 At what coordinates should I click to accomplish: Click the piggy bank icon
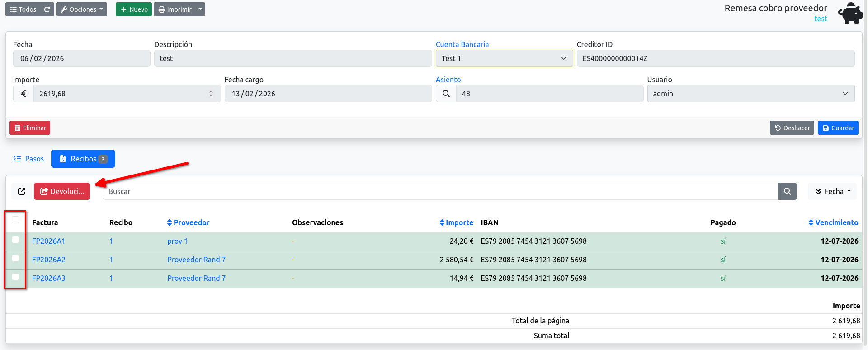click(850, 13)
